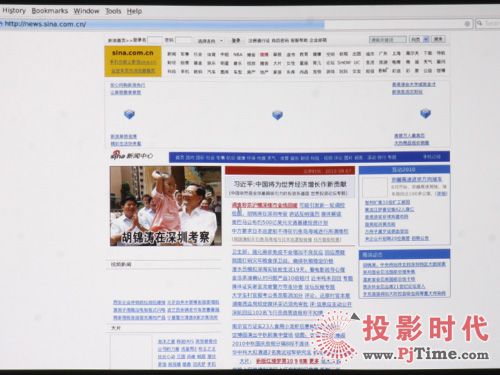Screen dimensions: 500x375
Task: Expand the search category dropdown arrow at top right
Action: click(426, 39)
